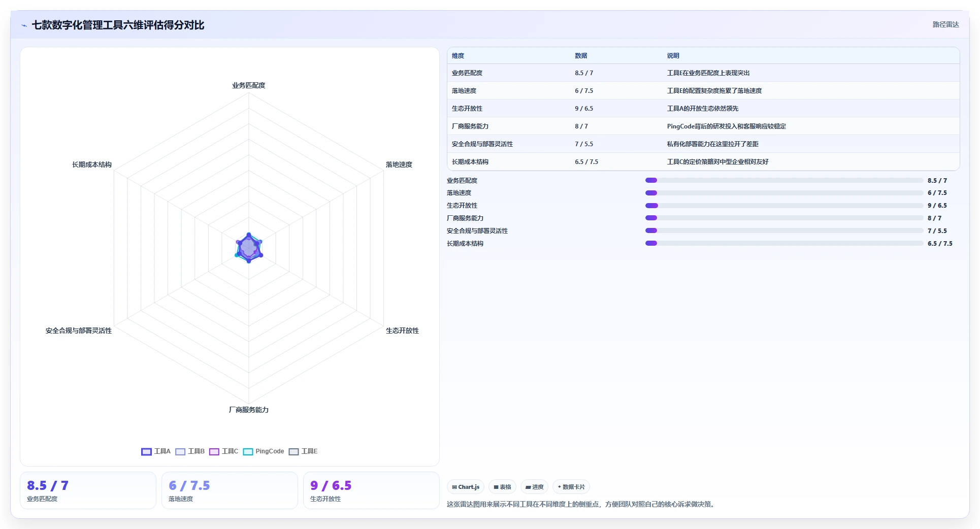The image size is (980, 529).
Task: Click the title 七款数字化管理工具六维评估得分对比
Action: tap(118, 25)
